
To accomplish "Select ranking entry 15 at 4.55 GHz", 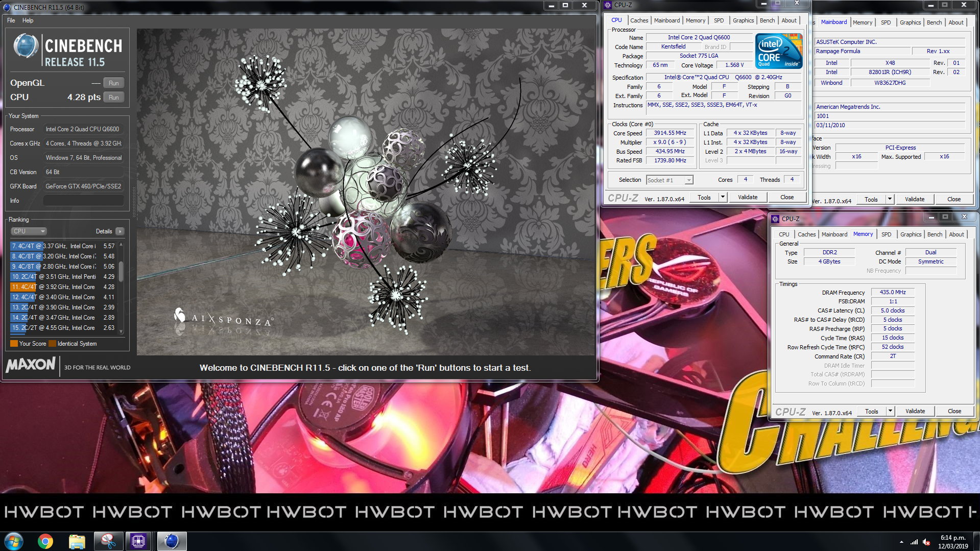I will (64, 328).
